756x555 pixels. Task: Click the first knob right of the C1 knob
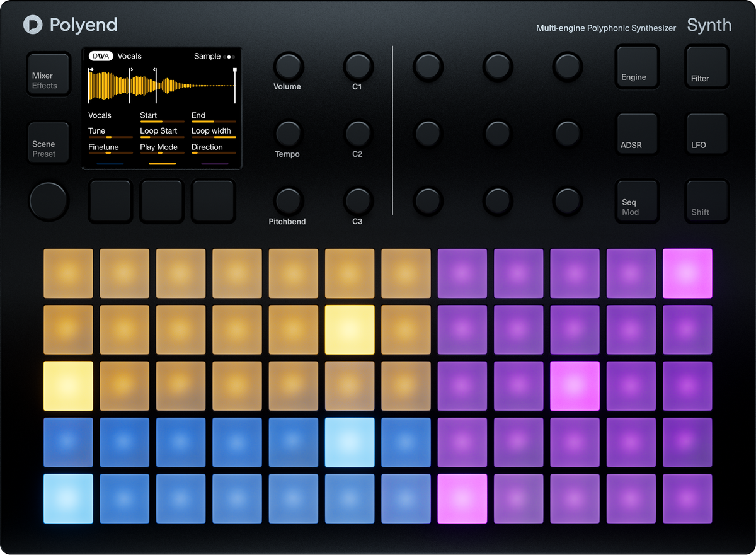(x=427, y=66)
